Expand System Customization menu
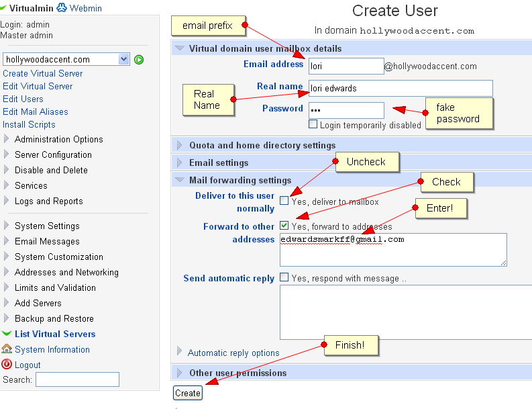 pyautogui.click(x=7, y=256)
